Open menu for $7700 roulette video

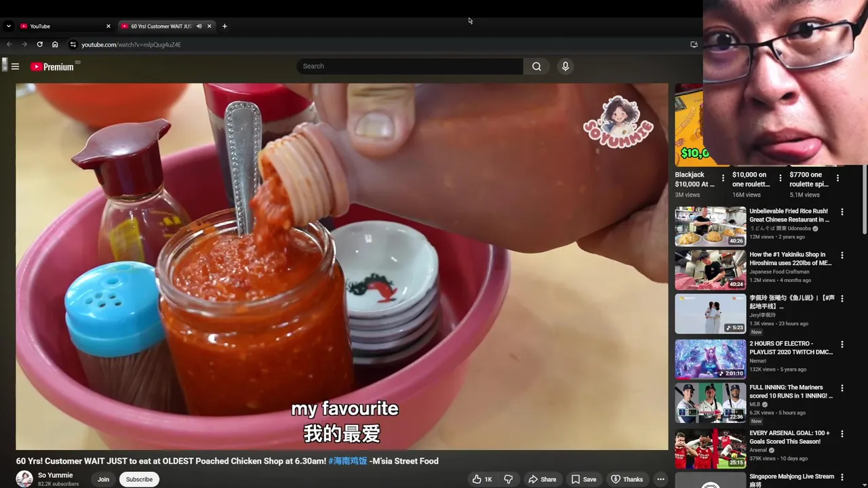pos(838,178)
